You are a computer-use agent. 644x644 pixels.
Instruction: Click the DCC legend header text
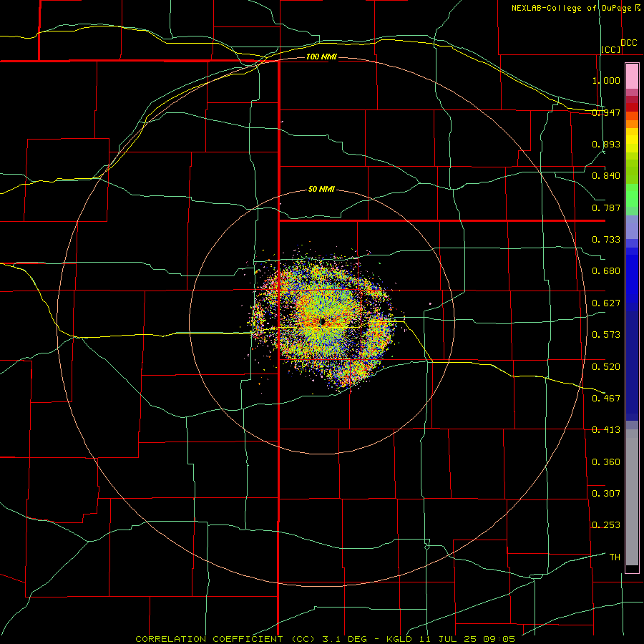tap(629, 43)
